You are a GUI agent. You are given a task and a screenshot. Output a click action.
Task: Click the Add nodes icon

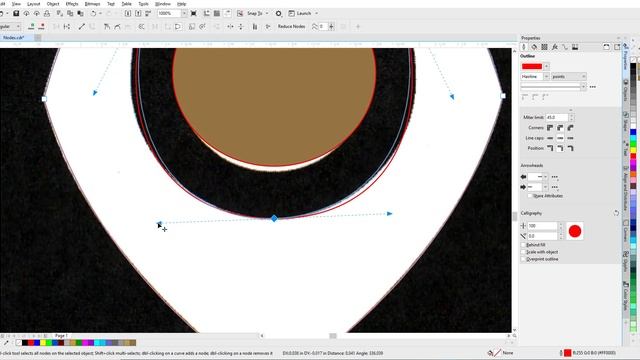coord(31,27)
